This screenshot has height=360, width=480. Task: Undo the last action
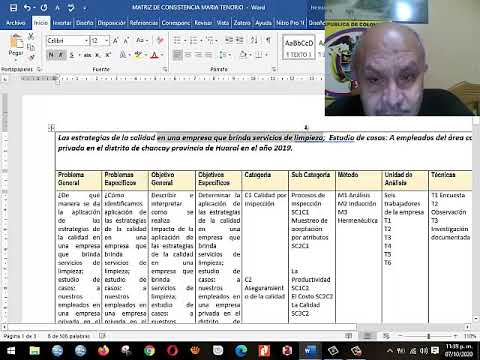pos(27,7)
